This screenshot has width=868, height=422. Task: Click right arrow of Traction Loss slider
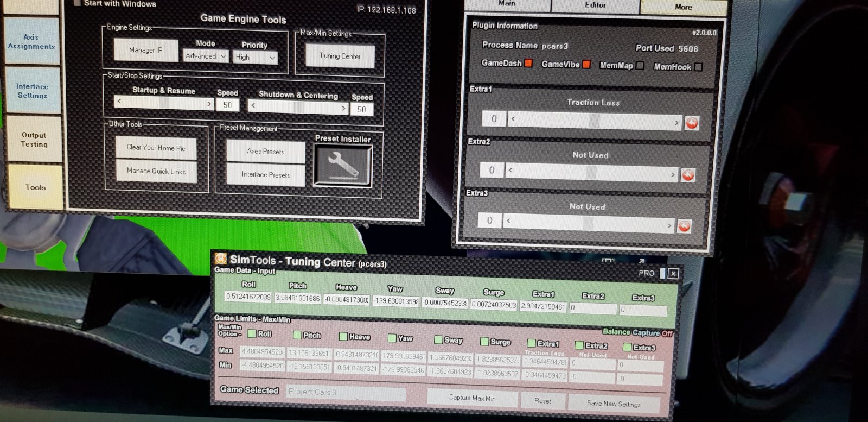point(676,123)
